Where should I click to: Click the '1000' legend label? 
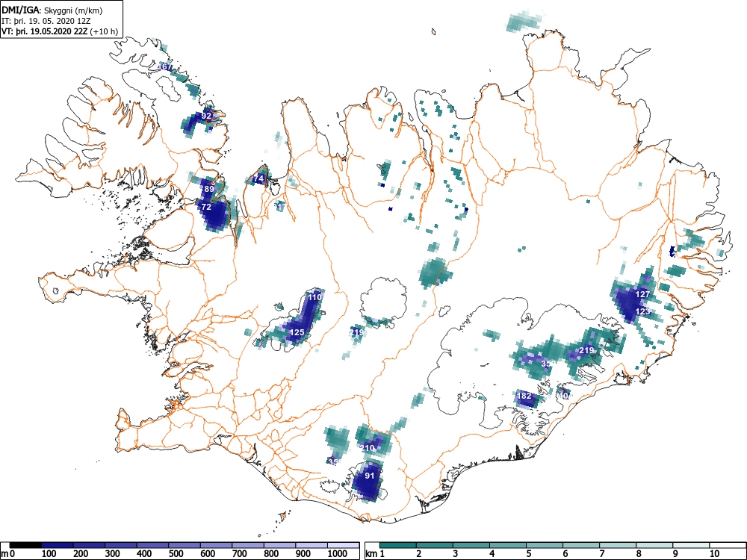338,553
